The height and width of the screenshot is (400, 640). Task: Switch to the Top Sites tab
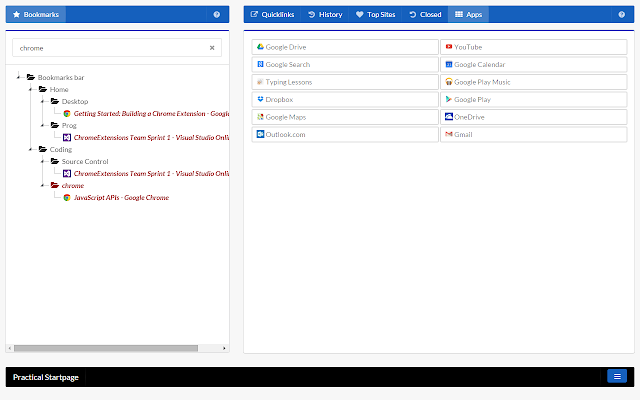[x=376, y=14]
